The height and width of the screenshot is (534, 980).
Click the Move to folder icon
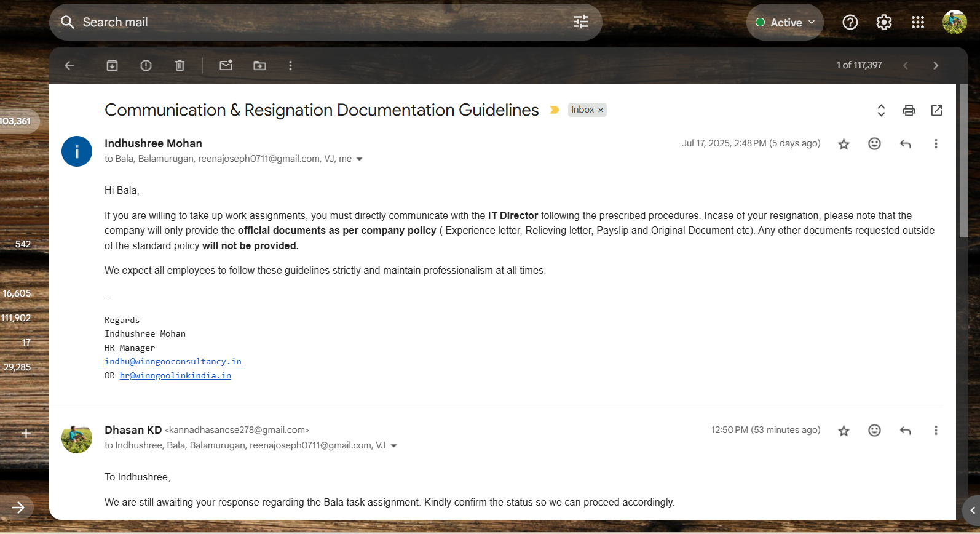[x=259, y=65]
